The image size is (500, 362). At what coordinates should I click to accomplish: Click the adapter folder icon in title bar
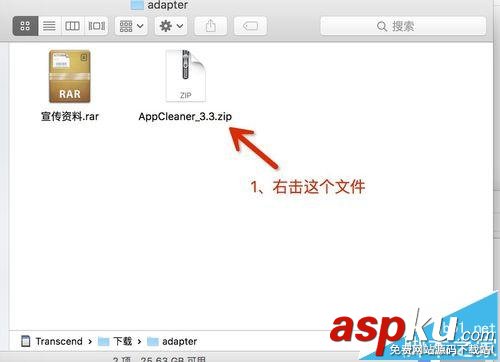coord(137,5)
